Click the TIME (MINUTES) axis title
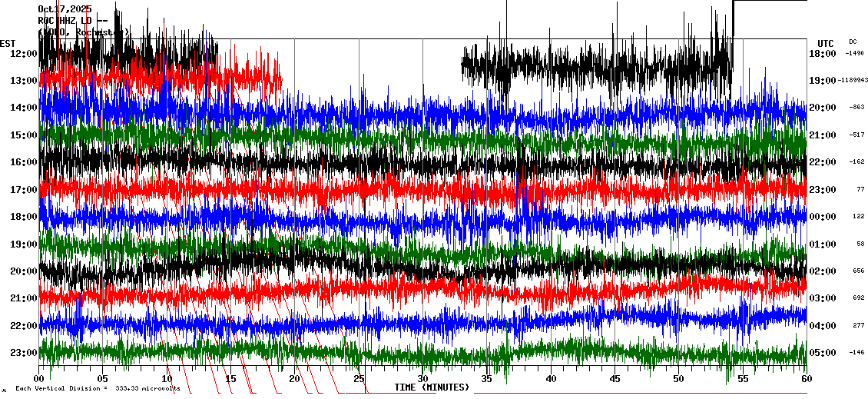Image resolution: width=868 pixels, height=399 pixels. coord(432,387)
